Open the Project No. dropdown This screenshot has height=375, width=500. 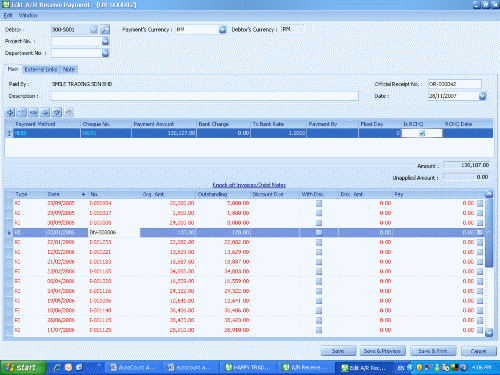(105, 41)
